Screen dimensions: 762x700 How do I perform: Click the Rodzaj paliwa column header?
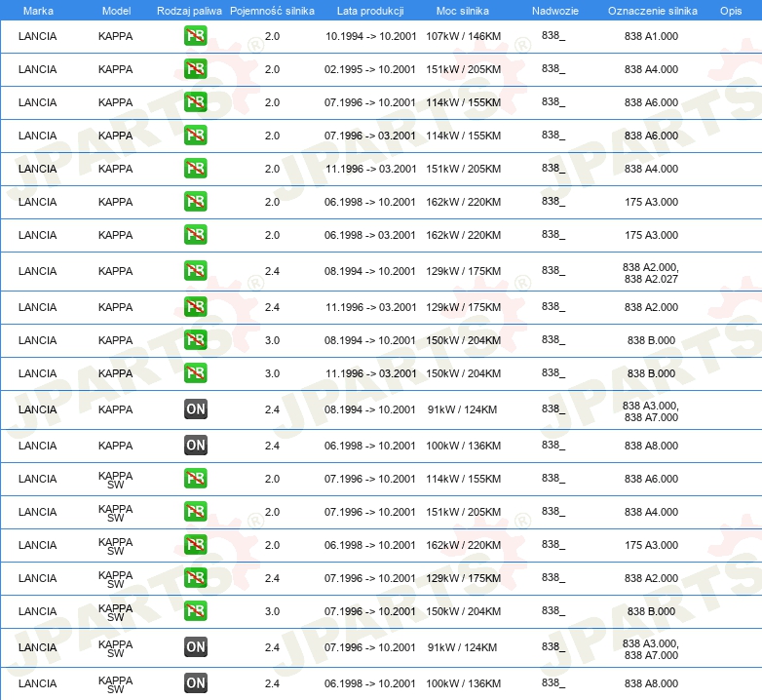(189, 11)
